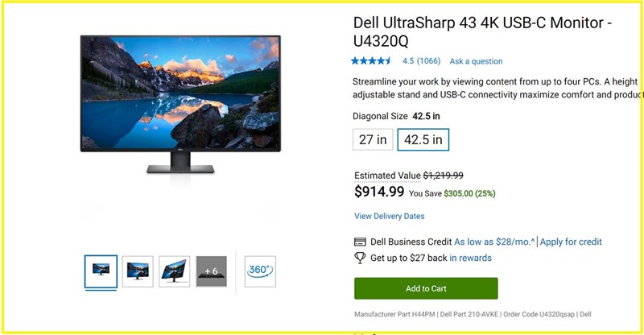Open the 4.5 (1066) reviews link
The width and height of the screenshot is (644, 335).
[x=421, y=61]
